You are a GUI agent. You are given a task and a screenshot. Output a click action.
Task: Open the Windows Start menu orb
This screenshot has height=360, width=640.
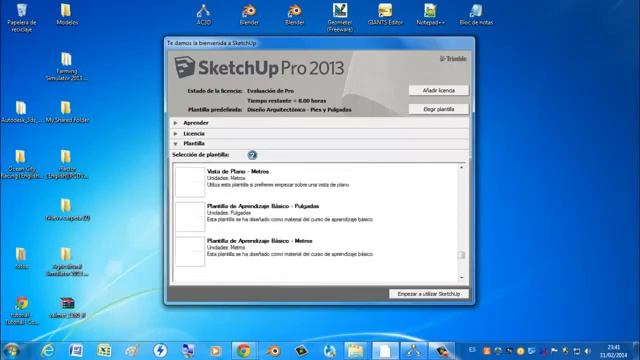[12, 351]
